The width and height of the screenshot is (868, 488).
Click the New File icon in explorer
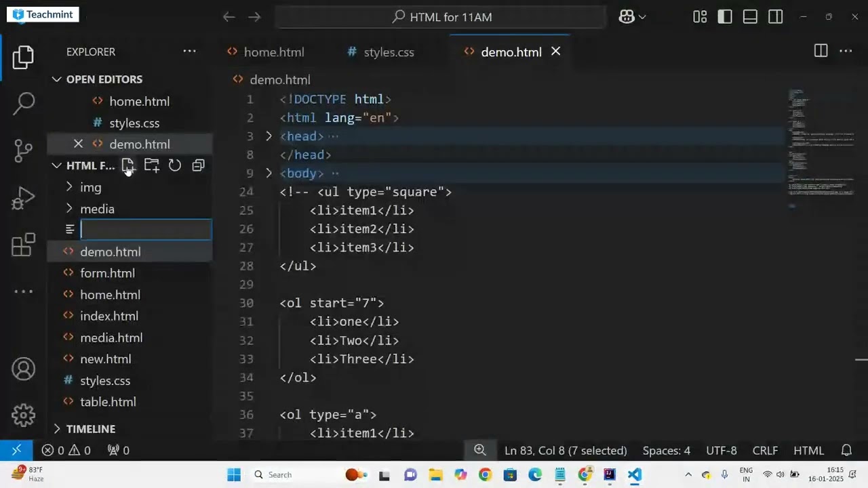click(128, 165)
